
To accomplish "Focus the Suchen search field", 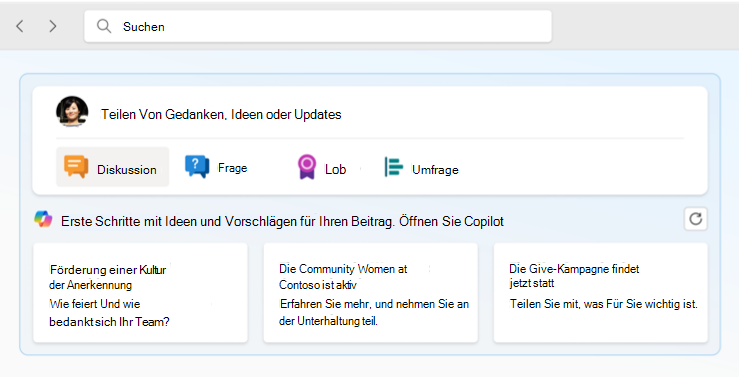I will point(318,26).
